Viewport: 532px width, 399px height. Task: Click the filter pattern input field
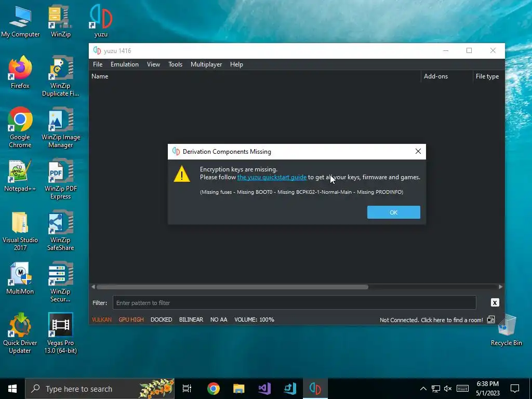click(294, 303)
